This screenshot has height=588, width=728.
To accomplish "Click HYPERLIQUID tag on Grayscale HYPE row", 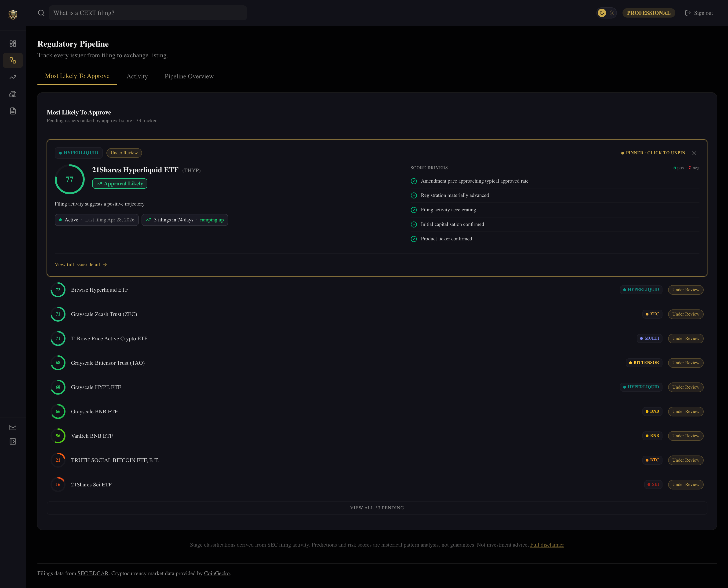I will click(x=641, y=387).
